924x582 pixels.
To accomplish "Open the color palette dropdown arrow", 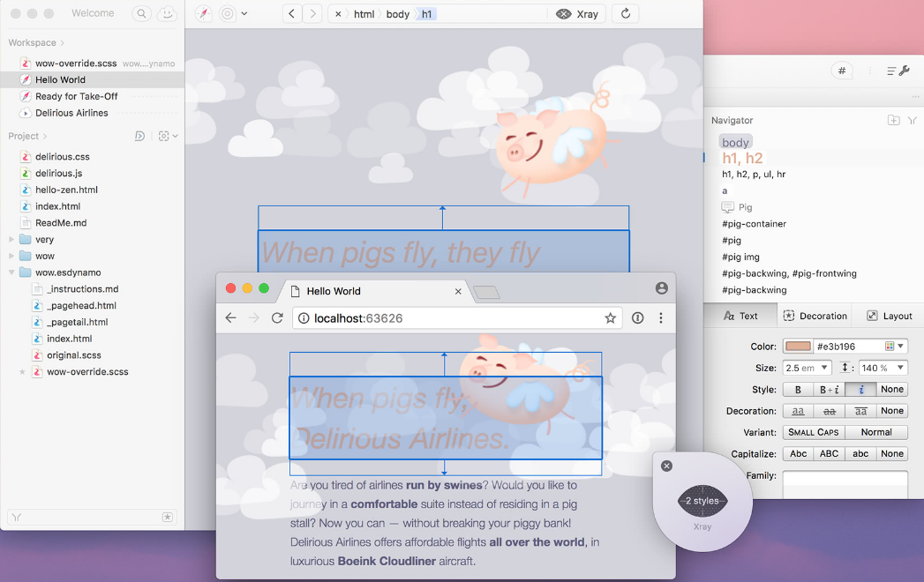I will pyautogui.click(x=900, y=347).
